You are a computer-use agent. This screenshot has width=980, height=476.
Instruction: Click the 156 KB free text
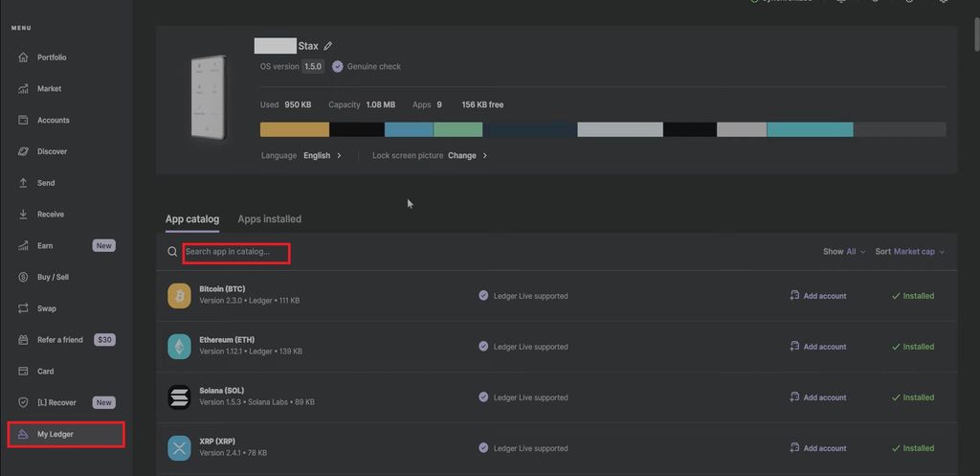point(482,104)
